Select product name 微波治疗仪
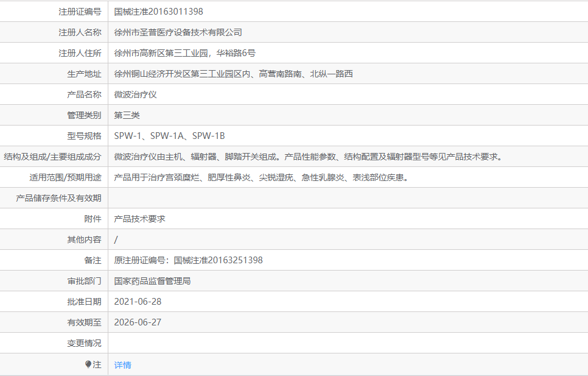 coord(135,94)
